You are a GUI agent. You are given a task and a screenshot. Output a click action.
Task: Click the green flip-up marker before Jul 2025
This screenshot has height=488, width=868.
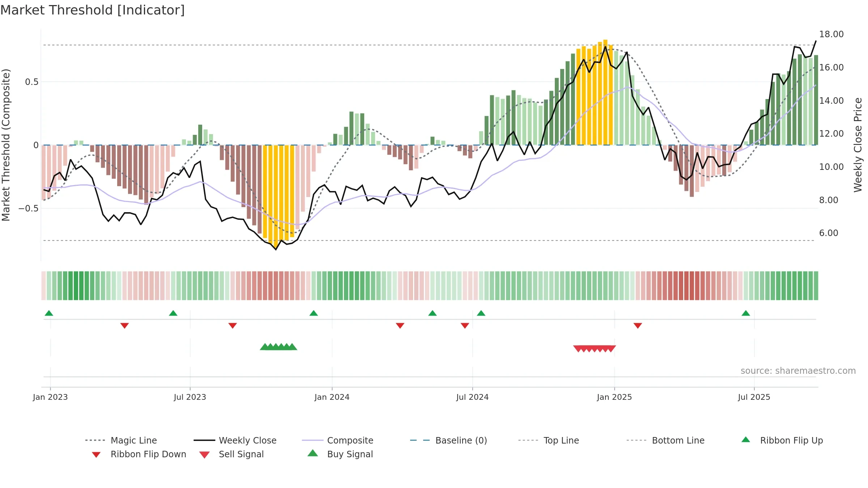[x=746, y=313]
